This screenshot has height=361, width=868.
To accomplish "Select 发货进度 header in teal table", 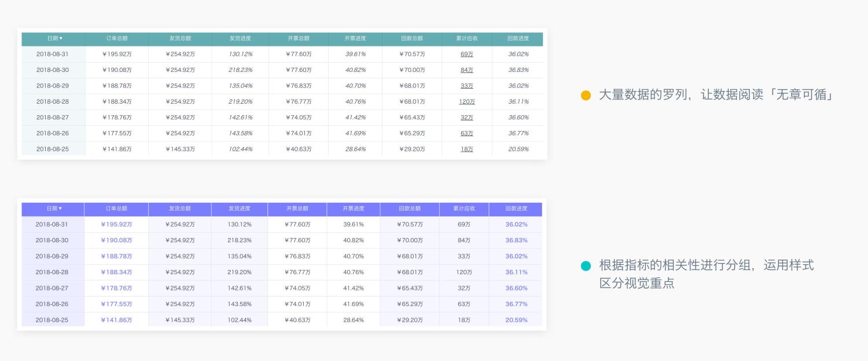I will [240, 39].
